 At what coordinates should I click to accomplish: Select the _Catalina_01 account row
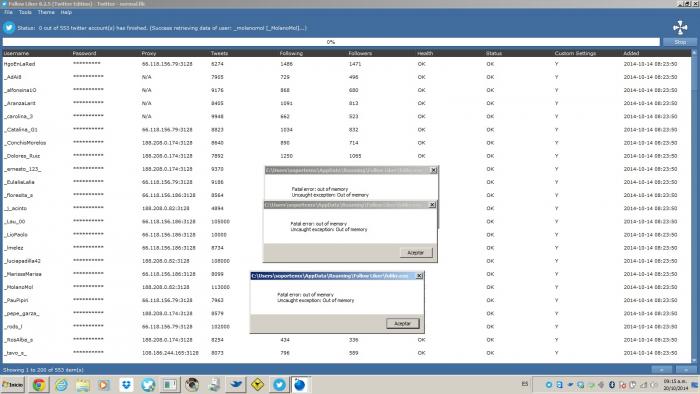[x=346, y=129]
